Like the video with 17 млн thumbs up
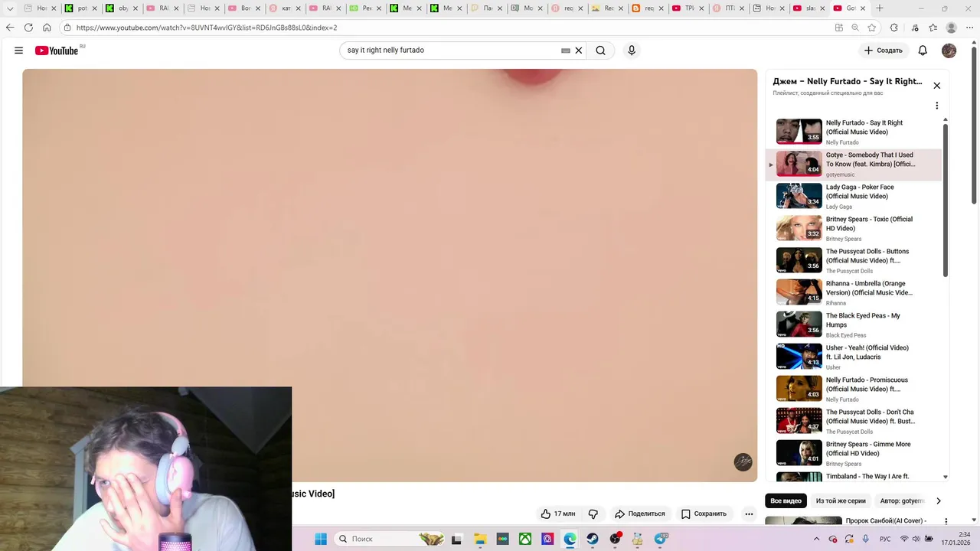Screen dimensions: 980x551 coord(557,514)
